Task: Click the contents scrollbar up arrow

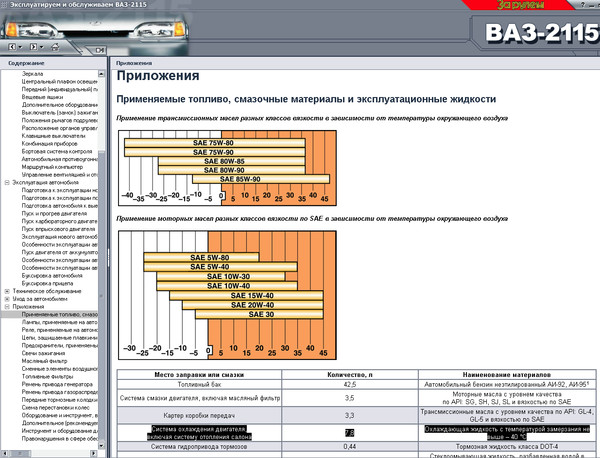Action: [x=101, y=73]
